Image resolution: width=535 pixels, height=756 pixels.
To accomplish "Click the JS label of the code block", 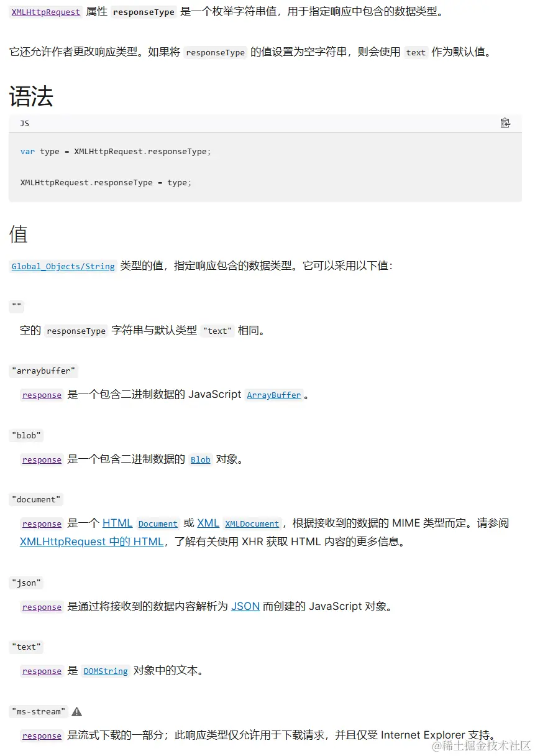I will pyautogui.click(x=25, y=123).
